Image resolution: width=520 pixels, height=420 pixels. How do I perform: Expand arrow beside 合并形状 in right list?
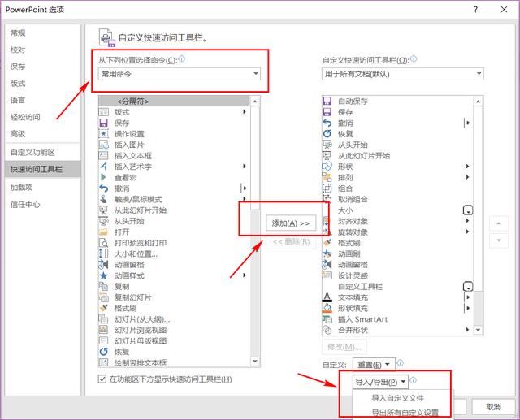click(x=468, y=330)
